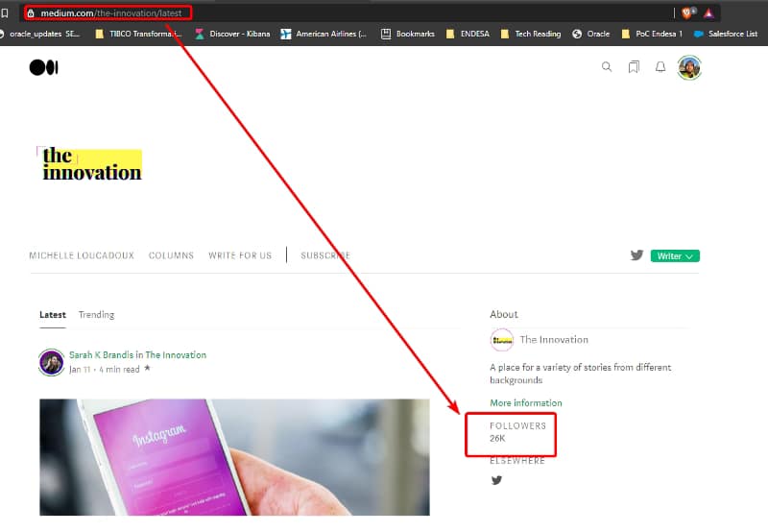The height and width of the screenshot is (532, 768).
Task: Click The Innovation name in About section
Action: point(554,340)
